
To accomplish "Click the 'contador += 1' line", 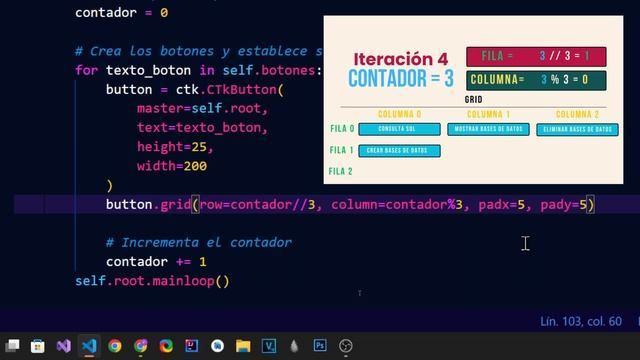I will (156, 262).
